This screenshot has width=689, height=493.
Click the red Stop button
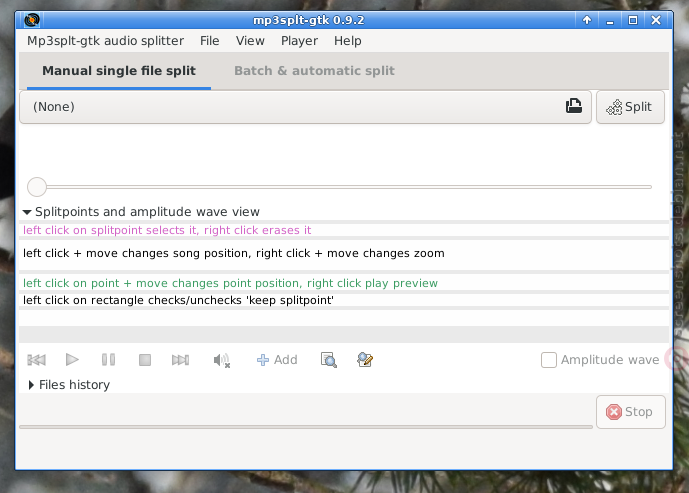[631, 412]
